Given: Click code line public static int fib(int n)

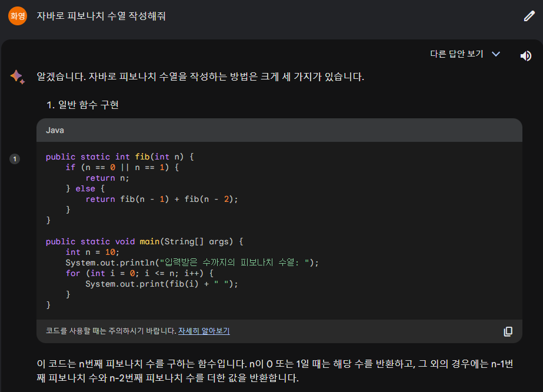Looking at the screenshot, I should [x=120, y=157].
